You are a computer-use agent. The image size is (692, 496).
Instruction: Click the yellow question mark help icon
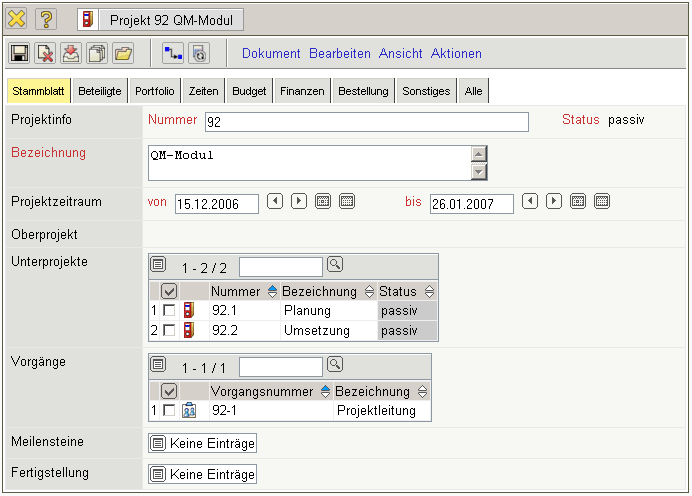[47, 19]
